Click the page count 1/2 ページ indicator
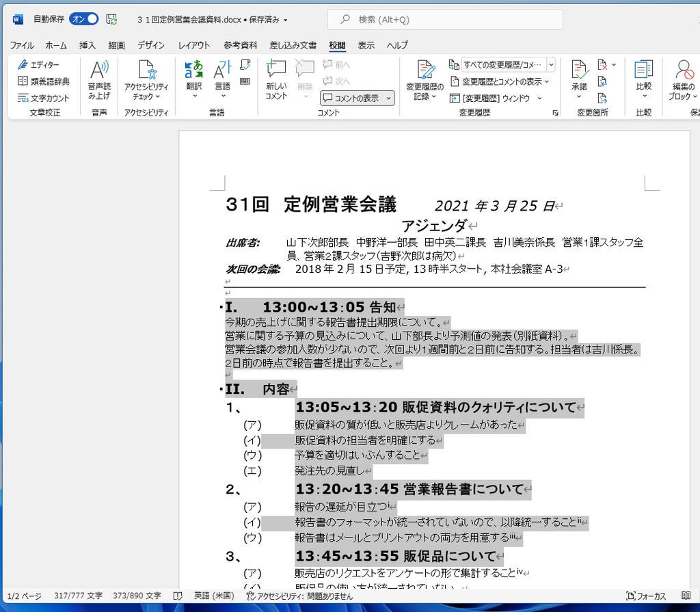 [x=24, y=596]
